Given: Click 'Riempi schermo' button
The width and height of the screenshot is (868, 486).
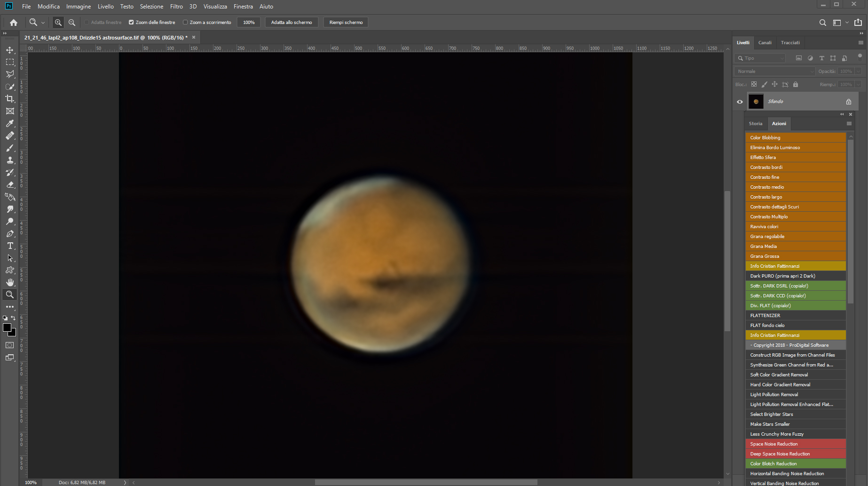Looking at the screenshot, I should 346,23.
